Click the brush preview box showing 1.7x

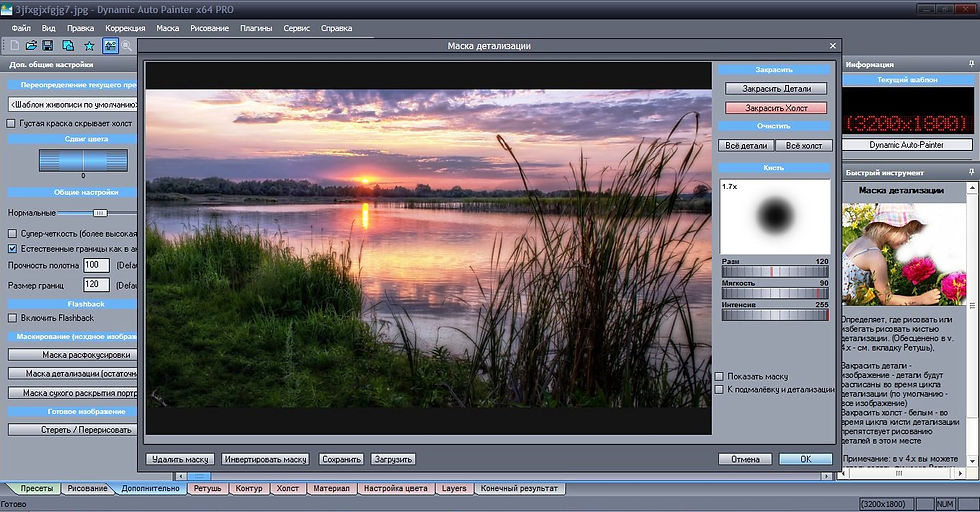775,216
